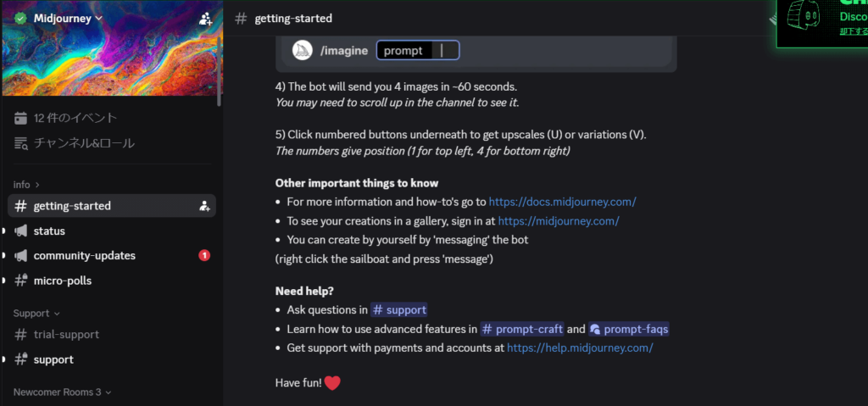This screenshot has height=406, width=868.
Task: Click the invite people icon beside Midjourney
Action: (x=205, y=19)
